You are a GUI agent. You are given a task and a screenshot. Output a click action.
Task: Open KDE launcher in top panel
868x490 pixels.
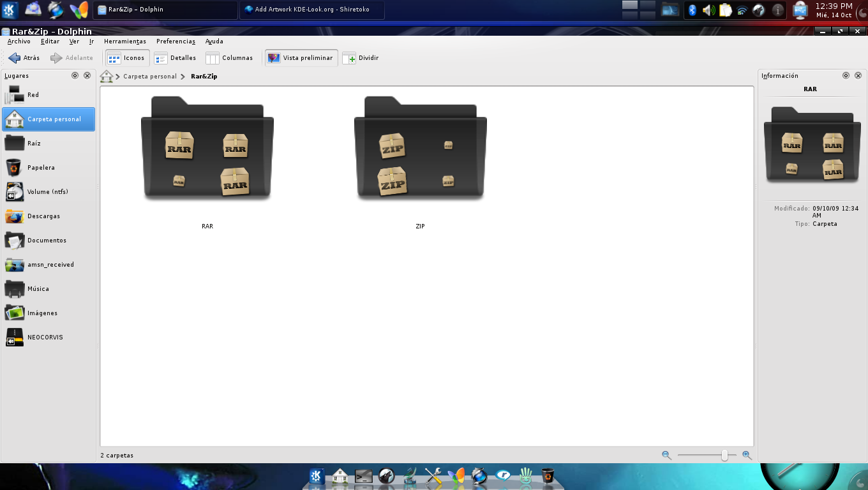coord(10,10)
